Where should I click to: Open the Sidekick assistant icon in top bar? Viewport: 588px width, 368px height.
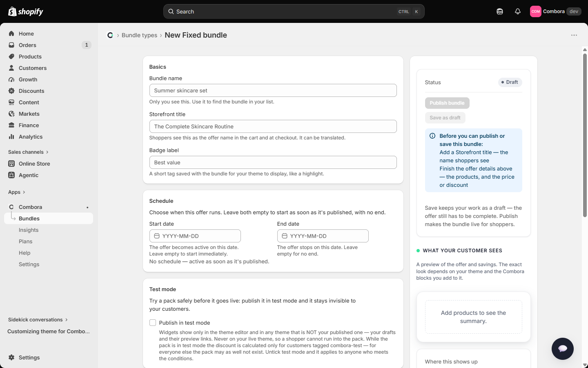[x=500, y=11]
